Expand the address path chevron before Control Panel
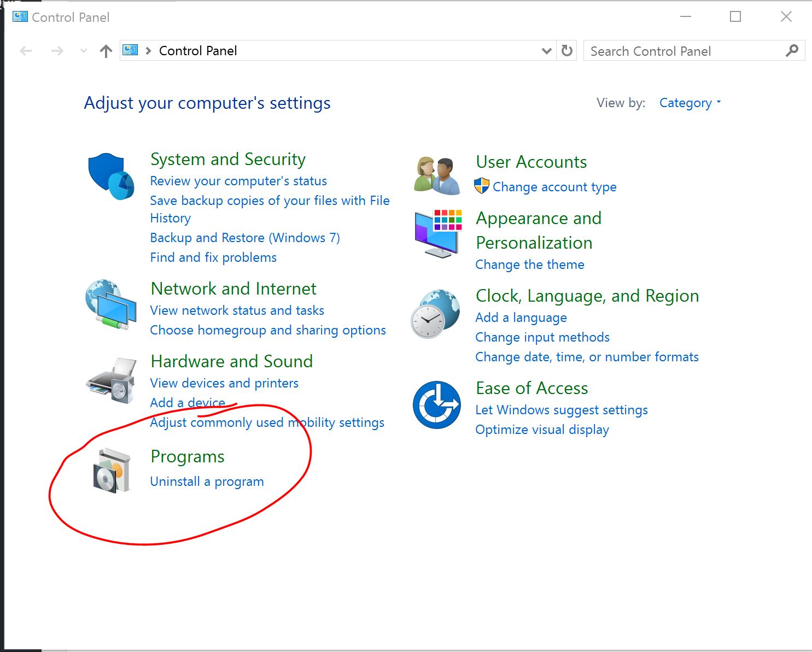 pyautogui.click(x=148, y=51)
